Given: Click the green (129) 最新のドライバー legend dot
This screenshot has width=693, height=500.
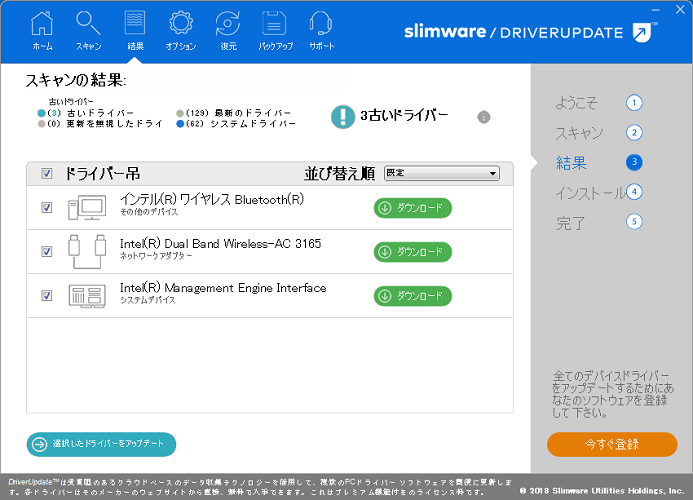Looking at the screenshot, I should pos(180,113).
